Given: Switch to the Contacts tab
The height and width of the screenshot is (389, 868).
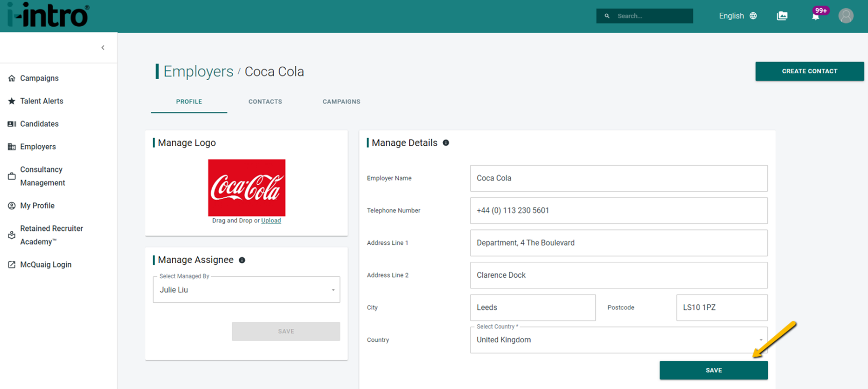Looking at the screenshot, I should click(265, 102).
